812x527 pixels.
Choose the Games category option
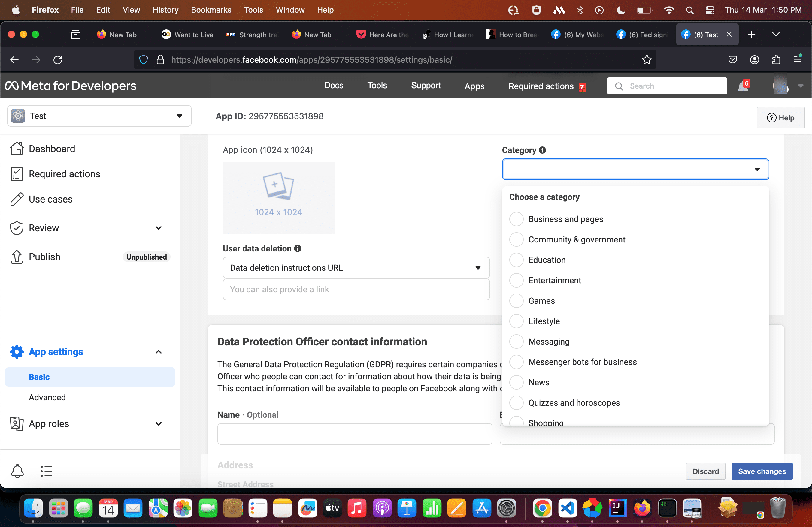pyautogui.click(x=516, y=301)
